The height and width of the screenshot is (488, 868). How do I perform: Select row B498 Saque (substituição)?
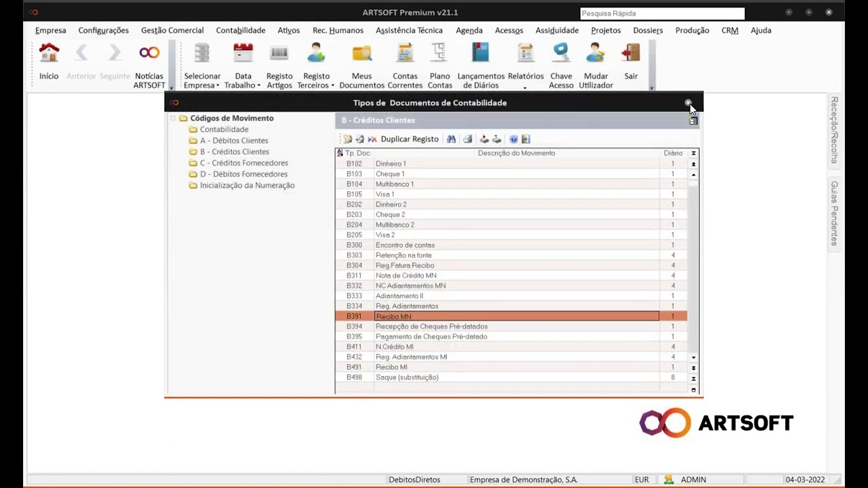point(511,378)
